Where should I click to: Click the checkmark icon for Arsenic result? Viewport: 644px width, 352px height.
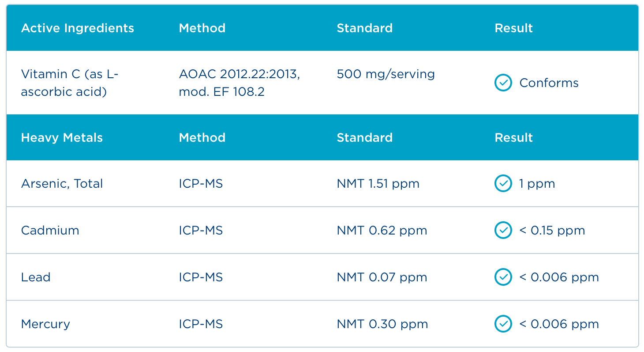point(503,183)
